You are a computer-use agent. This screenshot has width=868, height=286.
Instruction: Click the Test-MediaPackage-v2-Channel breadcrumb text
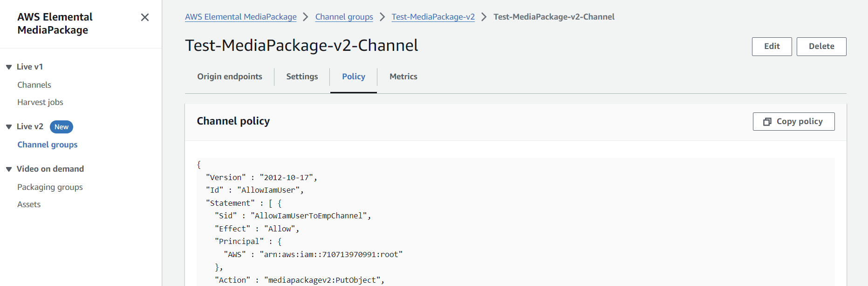click(x=554, y=17)
